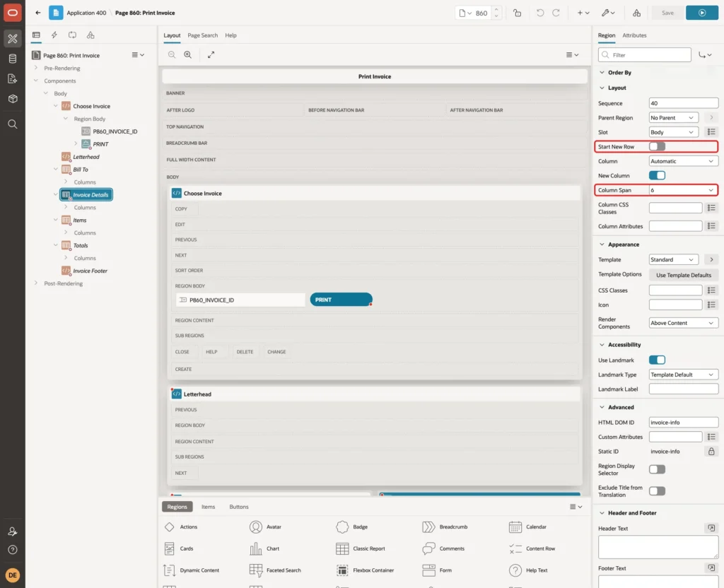Click the Save button
Image resolution: width=724 pixels, height=588 pixels.
coord(667,13)
